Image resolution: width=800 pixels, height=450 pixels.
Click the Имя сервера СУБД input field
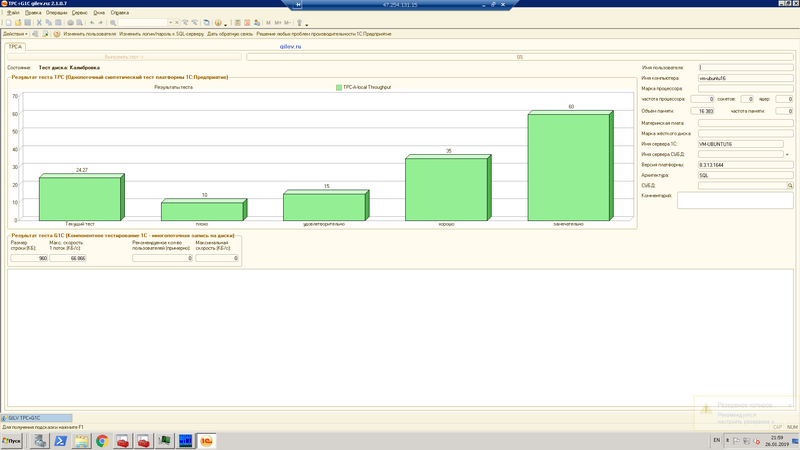[740, 154]
